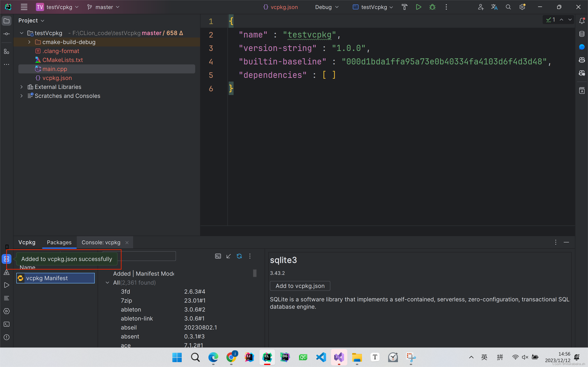Launch Visual Studio Code from the taskbar
The image size is (588, 367).
click(x=321, y=357)
